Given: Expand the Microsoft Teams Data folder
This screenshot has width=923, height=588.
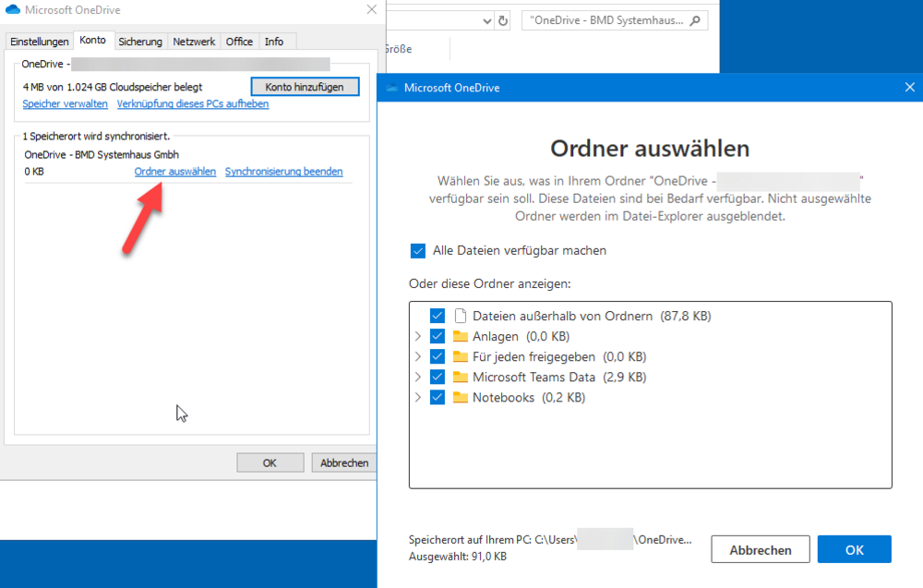Looking at the screenshot, I should pos(418,378).
